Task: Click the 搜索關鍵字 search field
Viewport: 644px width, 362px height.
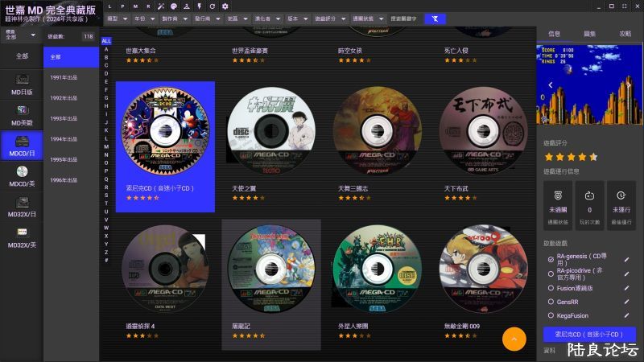Action: click(406, 19)
